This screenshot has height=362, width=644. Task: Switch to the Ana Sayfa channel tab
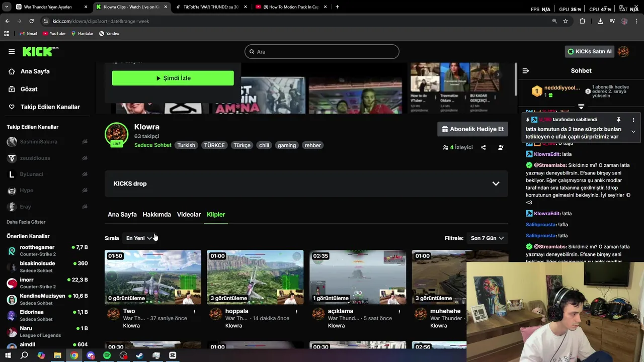122,215
